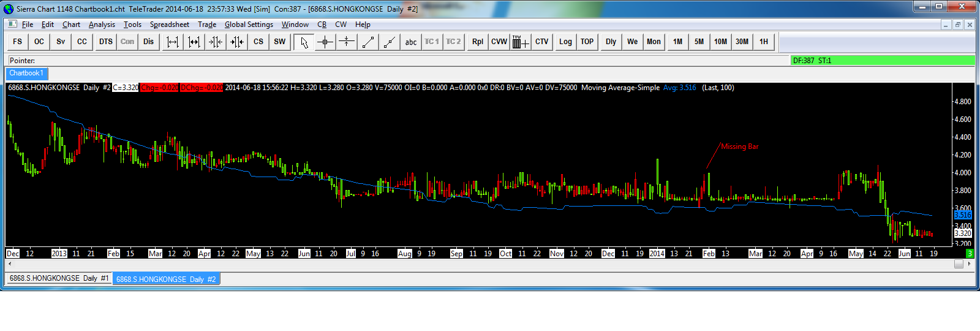The image size is (980, 331).
Task: Click the Rpl replay toolbar button
Action: pyautogui.click(x=478, y=42)
